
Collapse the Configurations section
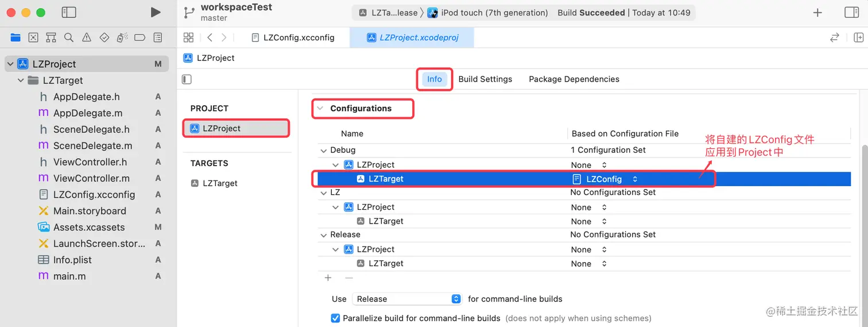(x=320, y=108)
